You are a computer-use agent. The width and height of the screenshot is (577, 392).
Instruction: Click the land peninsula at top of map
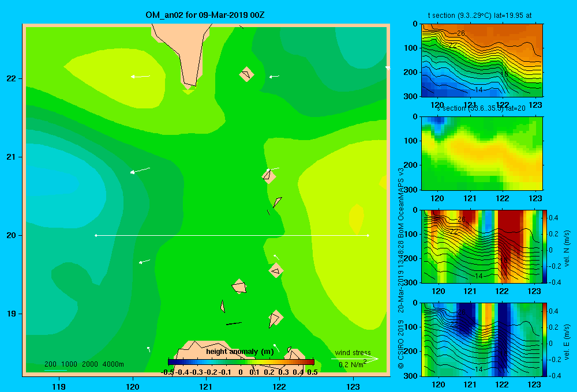coord(183,55)
